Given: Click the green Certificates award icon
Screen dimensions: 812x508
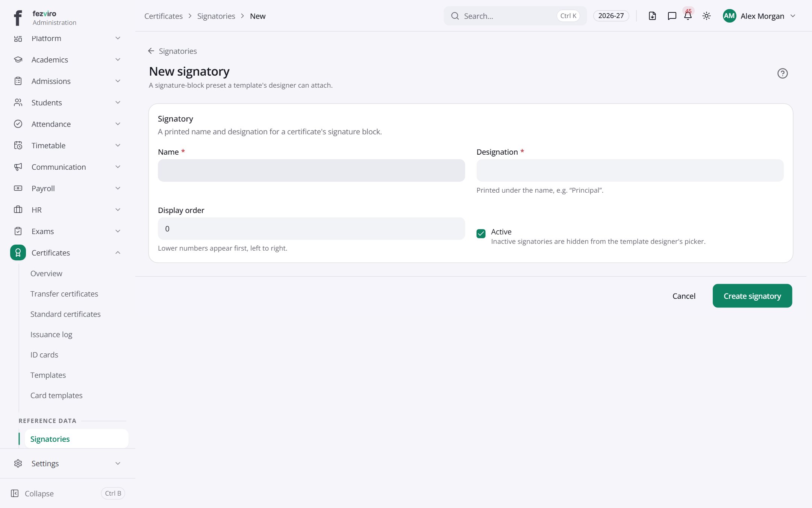Looking at the screenshot, I should 18,253.
